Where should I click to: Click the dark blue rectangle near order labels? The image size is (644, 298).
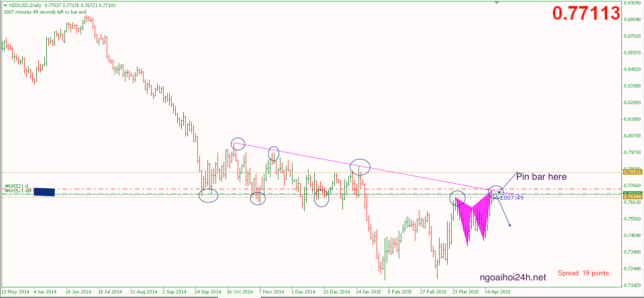44,191
